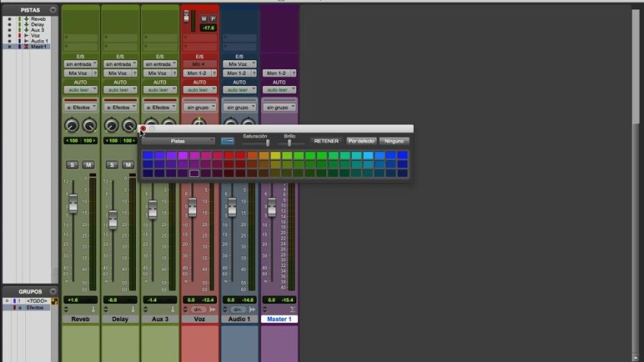This screenshot has height=362, width=644.
Task: Click the Master 1 group ID arrows icon
Action: [x=265, y=309]
